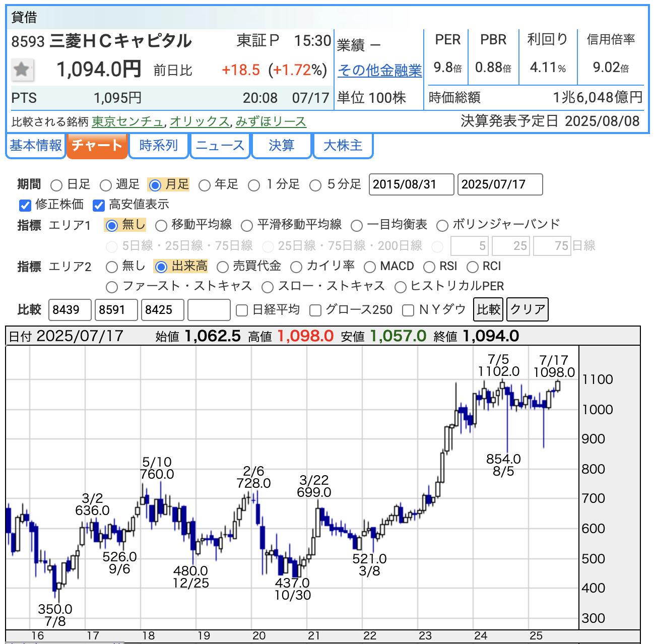
Task: Select 移動平均線 indicator
Action: click(161, 226)
